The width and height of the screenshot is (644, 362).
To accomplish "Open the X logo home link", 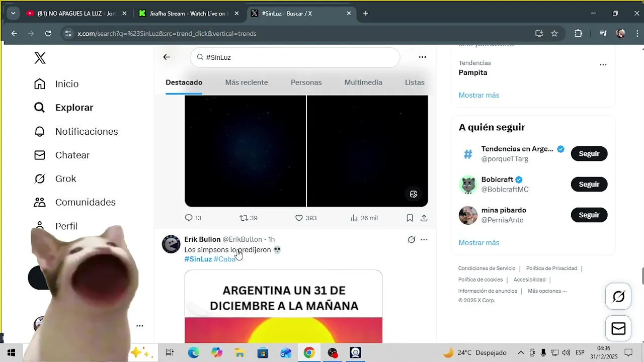I will pyautogui.click(x=40, y=58).
